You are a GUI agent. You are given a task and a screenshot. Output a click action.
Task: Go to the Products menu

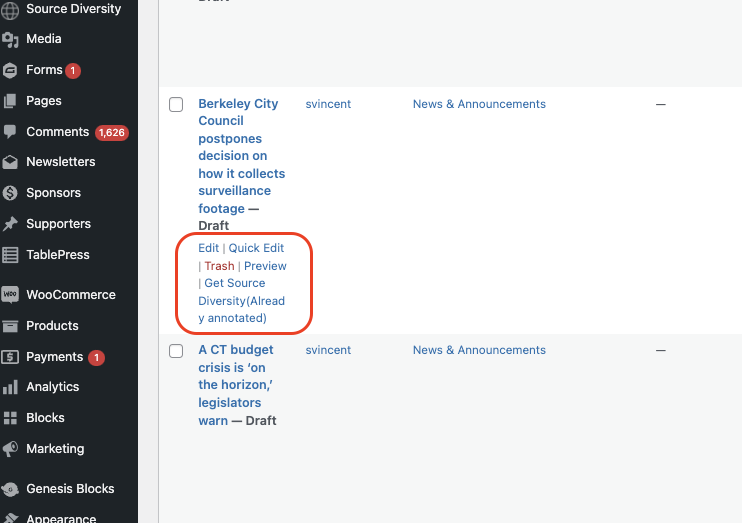tap(52, 326)
